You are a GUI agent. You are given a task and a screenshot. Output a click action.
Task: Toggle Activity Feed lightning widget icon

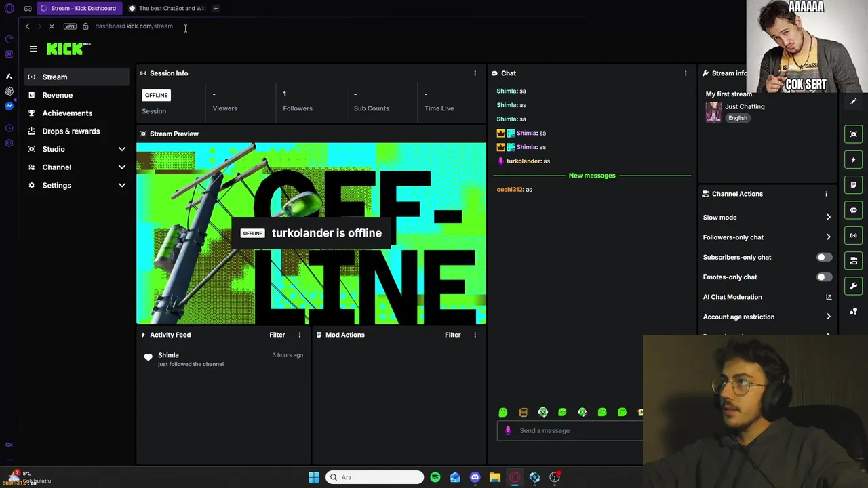(x=854, y=159)
